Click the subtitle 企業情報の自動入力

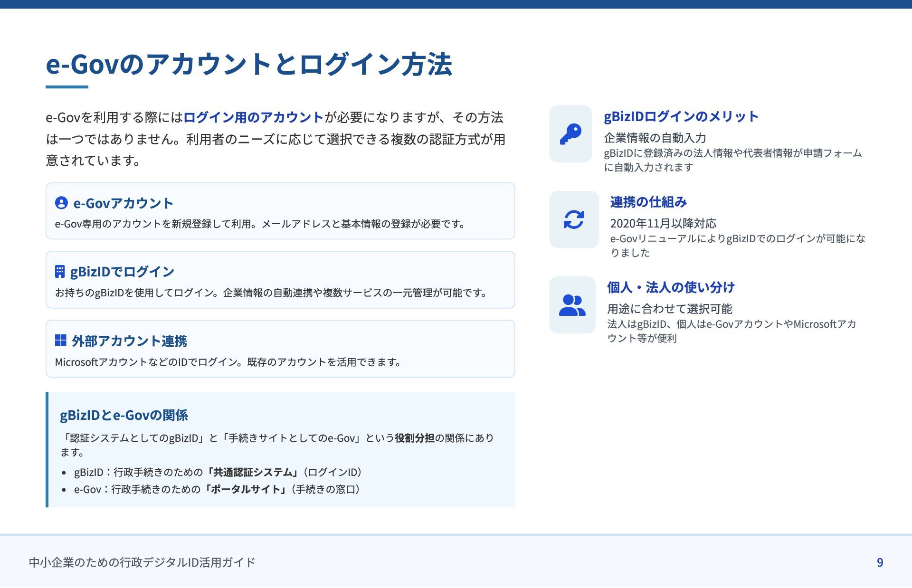[x=655, y=138]
